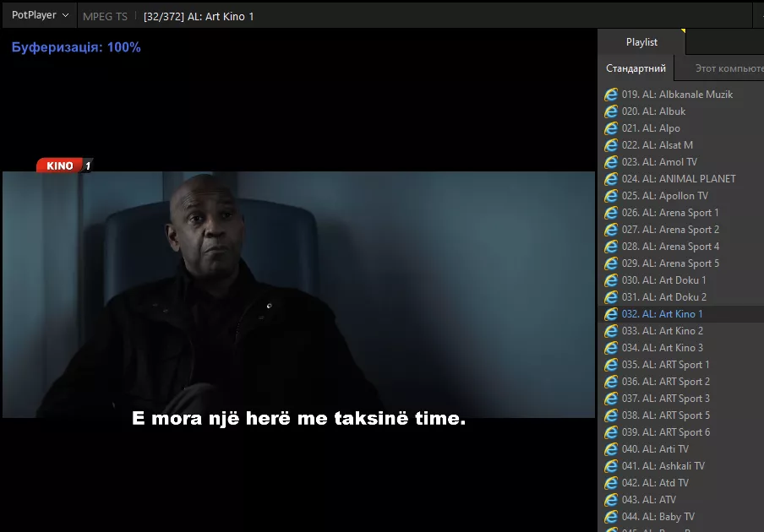Image resolution: width=764 pixels, height=532 pixels.
Task: Click the icon beside 022. AL: Alsat M
Action: click(x=611, y=145)
